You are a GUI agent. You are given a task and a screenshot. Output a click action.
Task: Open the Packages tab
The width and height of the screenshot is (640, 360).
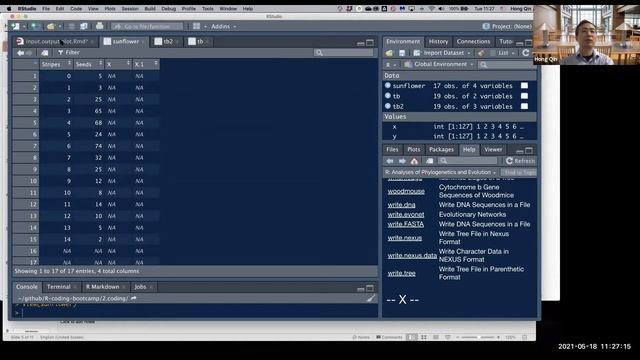(x=441, y=150)
